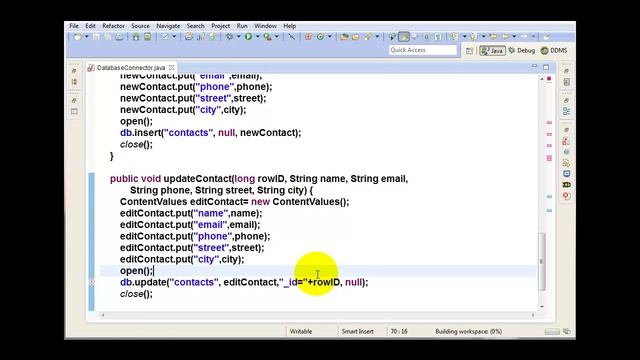Click the progress bar in status bar

point(552,332)
